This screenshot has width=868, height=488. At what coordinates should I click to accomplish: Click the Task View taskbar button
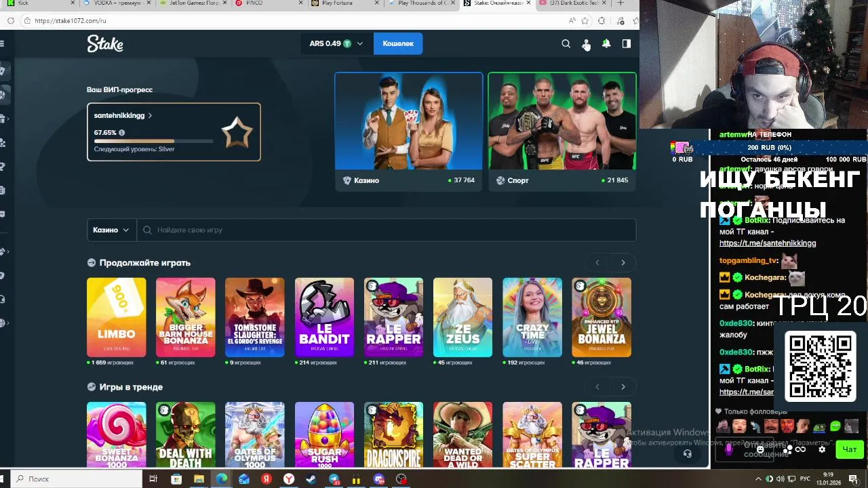pyautogui.click(x=153, y=479)
